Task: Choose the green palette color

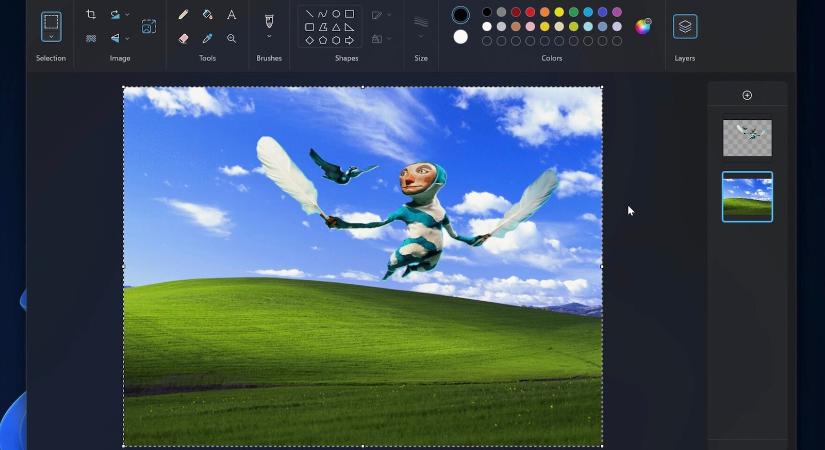Action: point(574,12)
